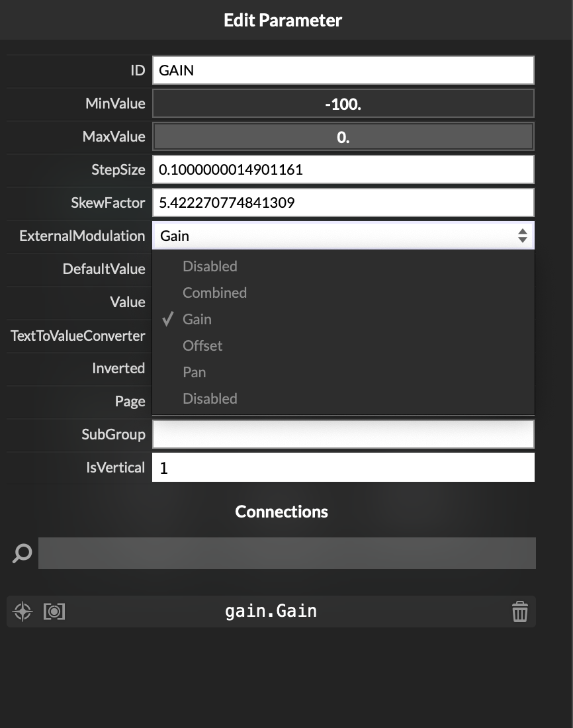This screenshot has width=573, height=728.
Task: Pick Disabled at the top of the dropdown
Action: click(x=210, y=266)
